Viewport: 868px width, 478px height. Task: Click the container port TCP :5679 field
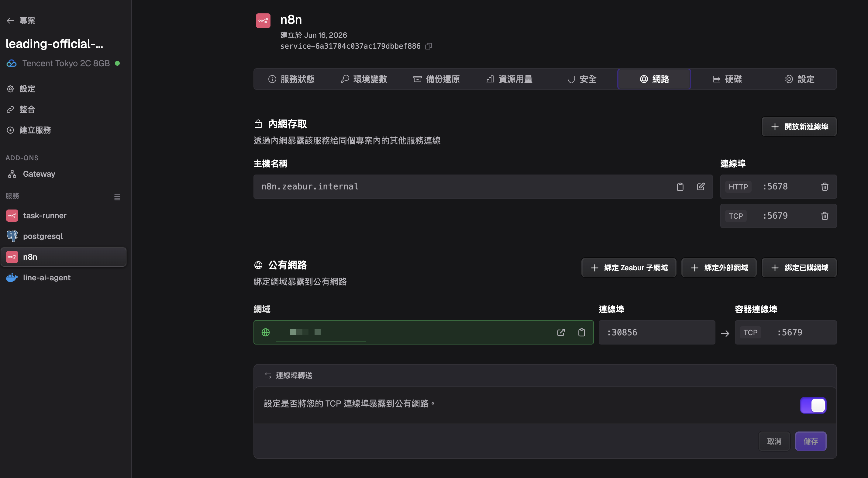(785, 332)
